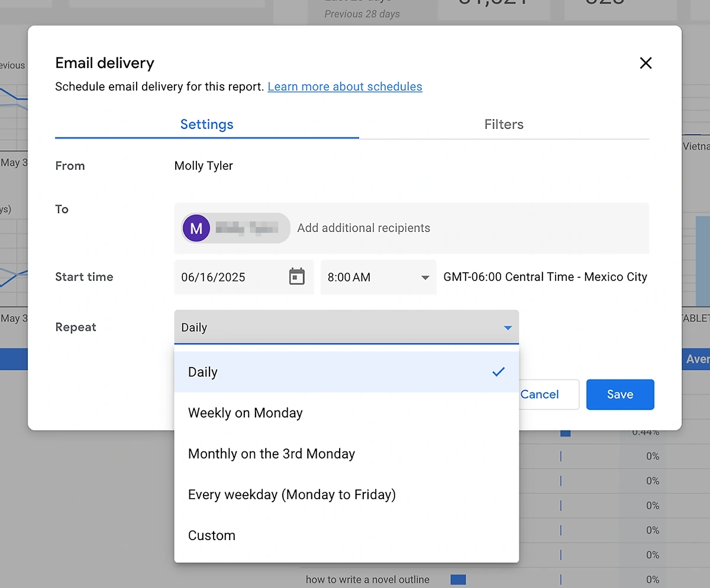Click the M avatar on the recipient chip

[196, 228]
